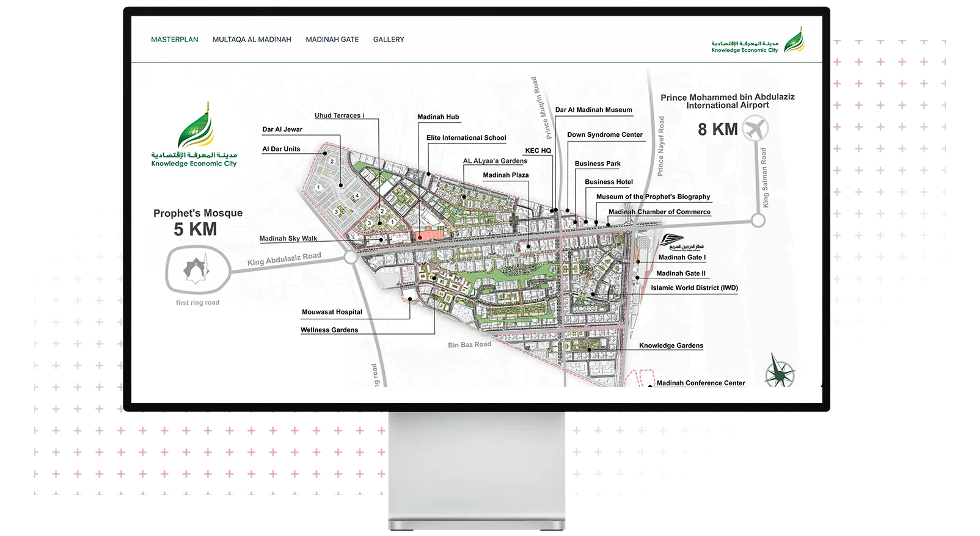Open the MULTAQA AL MADINAH menu item
Screen dimensions: 980x536
pos(252,40)
